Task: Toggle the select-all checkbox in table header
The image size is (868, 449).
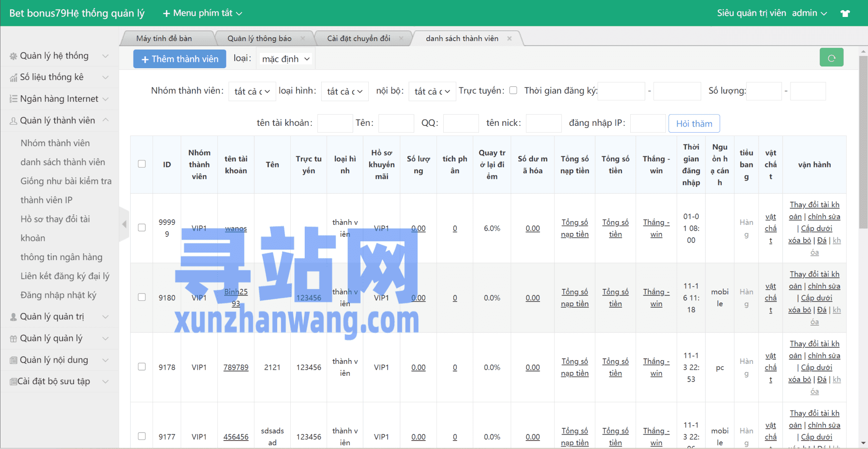Action: (x=142, y=164)
